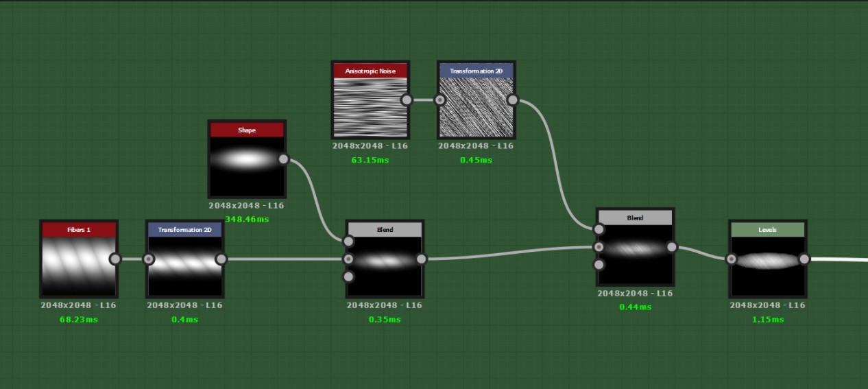Click 2048x2048 - L16 label under Shape
The width and height of the screenshot is (868, 389).
click(x=247, y=205)
